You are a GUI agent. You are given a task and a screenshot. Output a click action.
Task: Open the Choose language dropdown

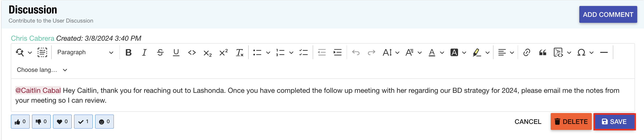click(42, 70)
